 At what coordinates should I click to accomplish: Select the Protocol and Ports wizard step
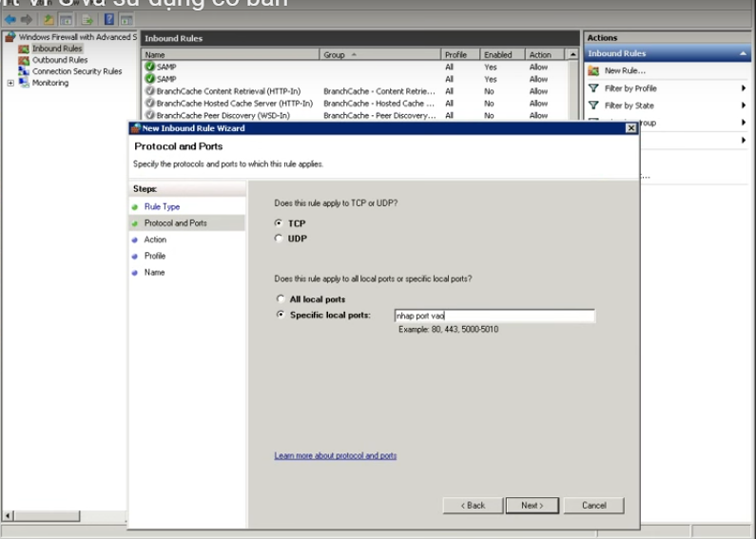coord(176,222)
